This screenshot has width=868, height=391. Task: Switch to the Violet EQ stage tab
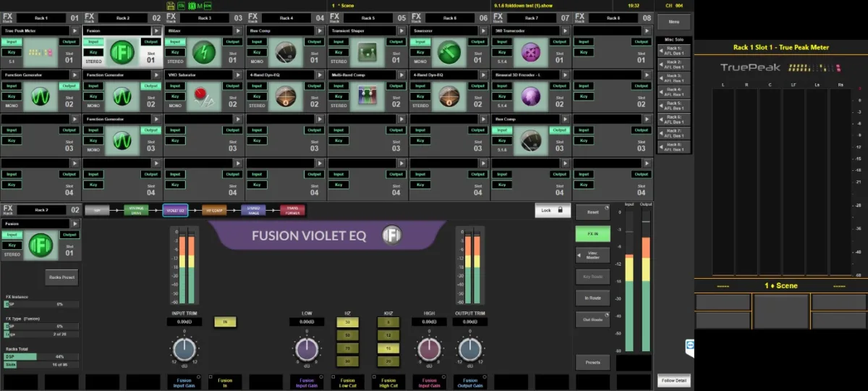(x=175, y=210)
